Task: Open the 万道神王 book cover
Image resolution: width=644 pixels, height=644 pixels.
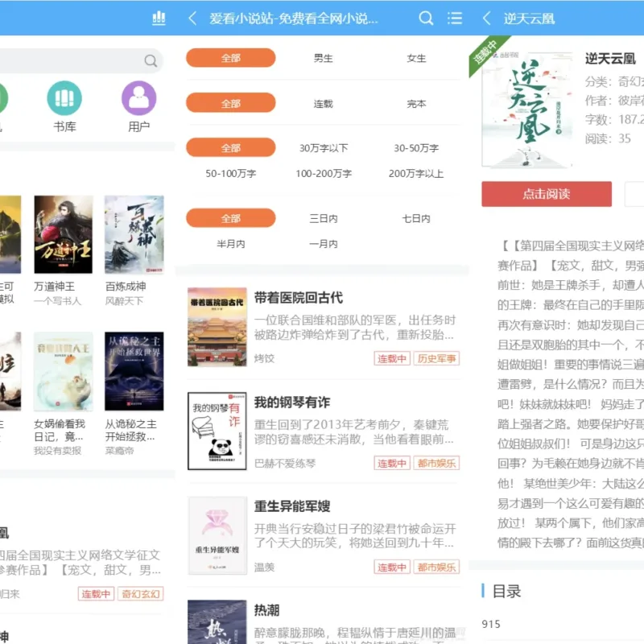Action: [64, 234]
